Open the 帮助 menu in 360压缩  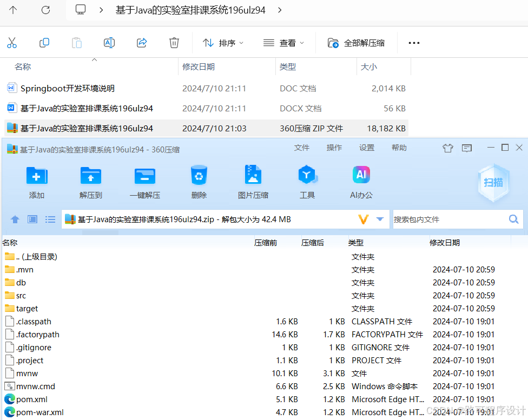[399, 148]
